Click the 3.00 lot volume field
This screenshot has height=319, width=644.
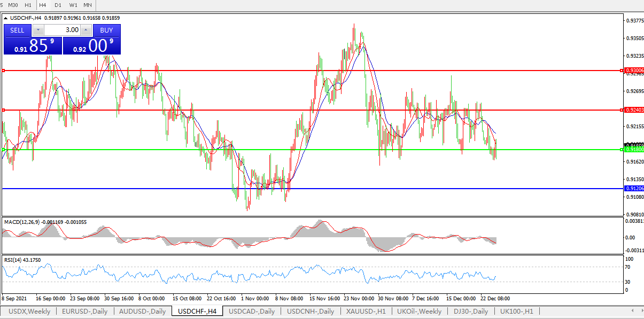click(x=62, y=30)
